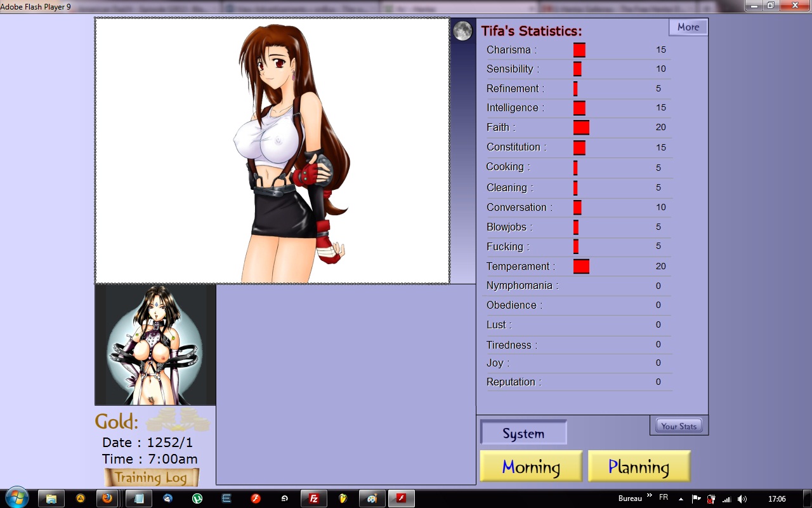The image size is (812, 508).
Task: Open the System menu button
Action: point(523,433)
